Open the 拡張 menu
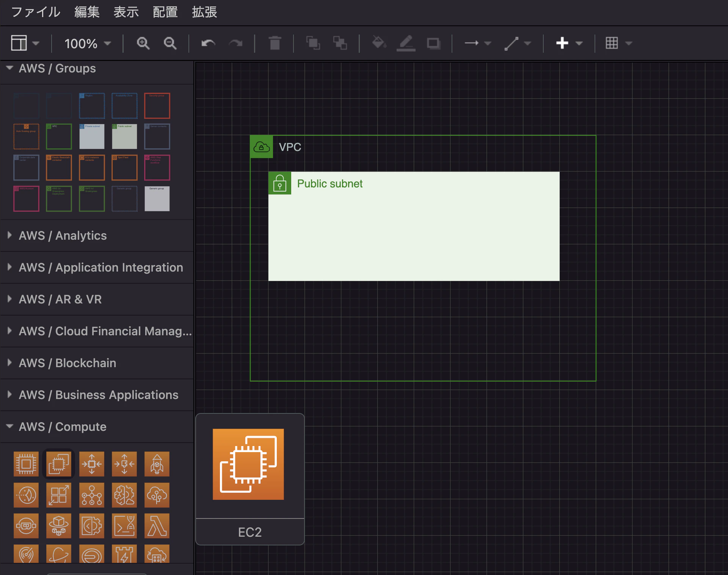728x575 pixels. (204, 12)
